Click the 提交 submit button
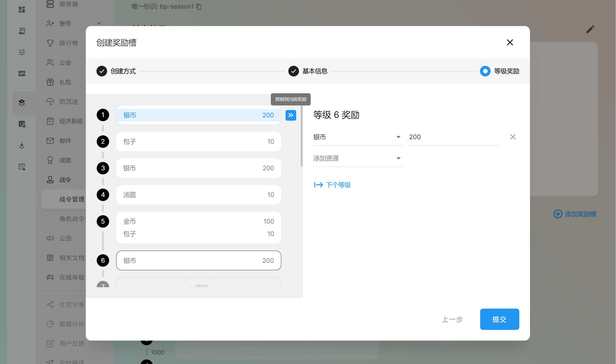This screenshot has width=616, height=364. (499, 319)
